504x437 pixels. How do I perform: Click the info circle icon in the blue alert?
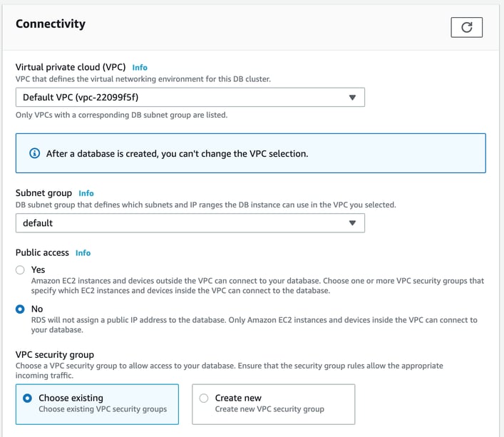35,153
